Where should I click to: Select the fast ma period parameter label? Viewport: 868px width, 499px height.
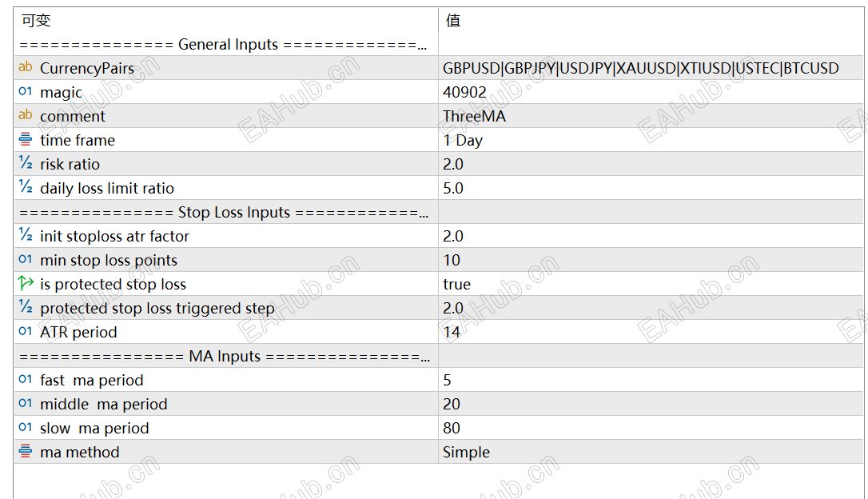click(92, 380)
